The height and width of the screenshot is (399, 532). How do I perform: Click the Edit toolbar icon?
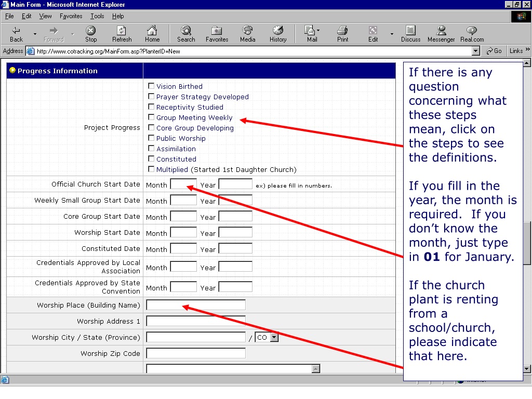coord(373,31)
